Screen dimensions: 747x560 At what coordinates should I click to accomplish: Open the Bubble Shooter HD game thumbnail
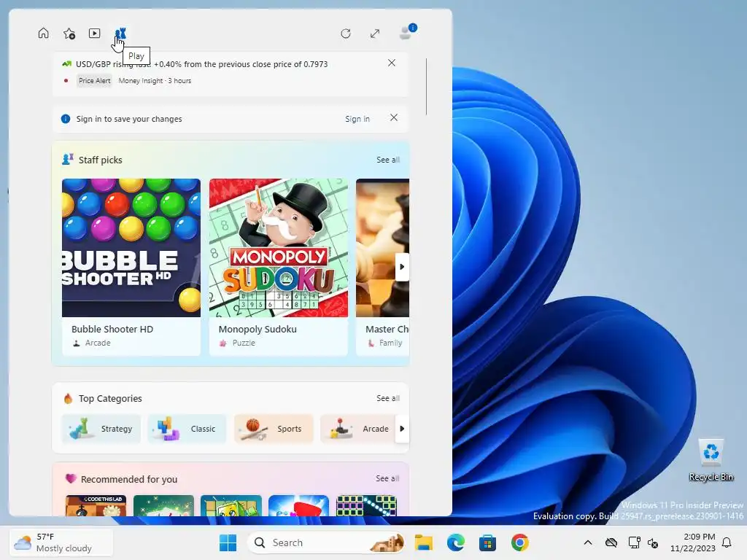pyautogui.click(x=131, y=248)
